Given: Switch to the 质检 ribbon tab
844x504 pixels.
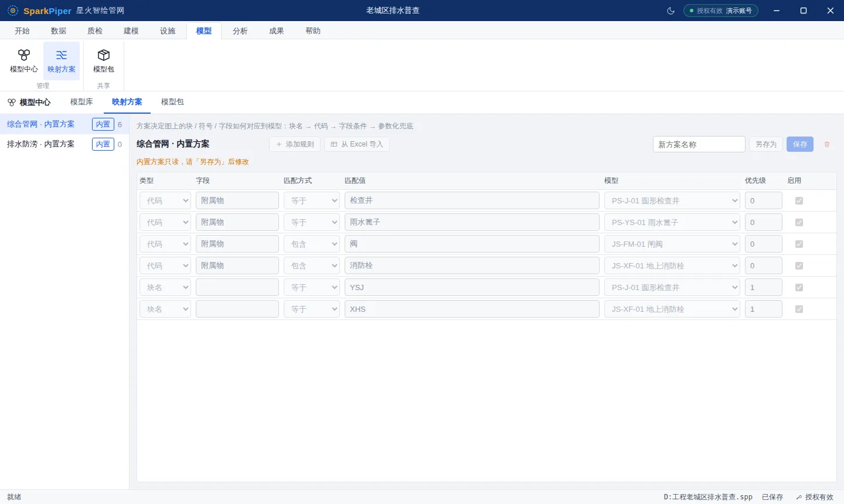Looking at the screenshot, I should tap(95, 31).
